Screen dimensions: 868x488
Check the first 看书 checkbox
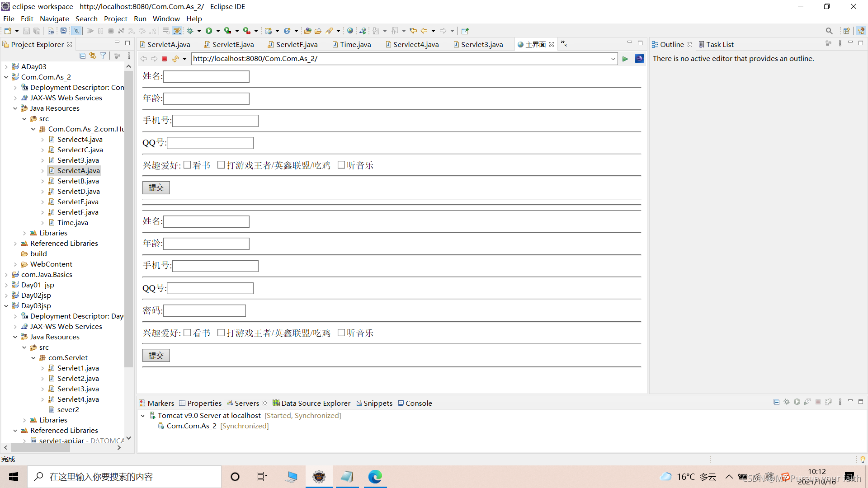187,165
